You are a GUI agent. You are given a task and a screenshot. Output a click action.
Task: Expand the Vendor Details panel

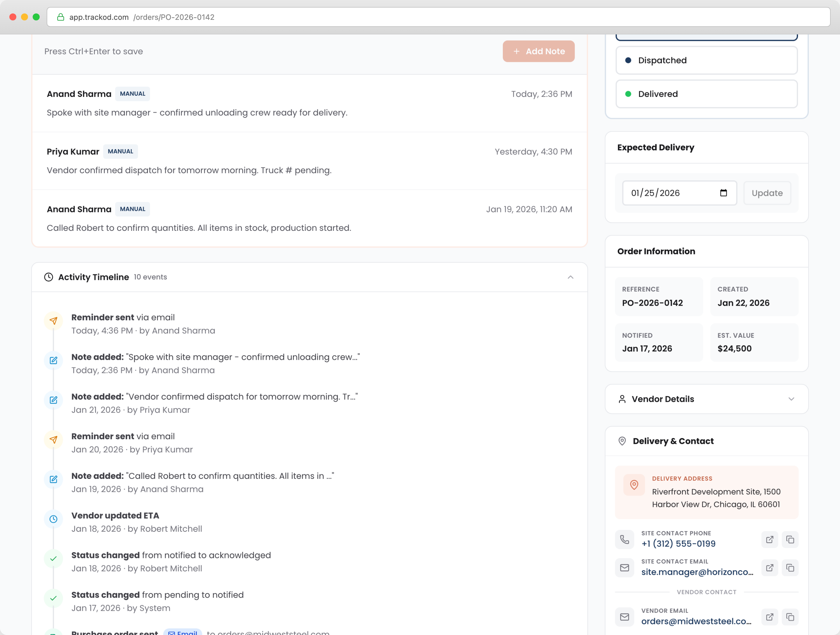pyautogui.click(x=791, y=399)
